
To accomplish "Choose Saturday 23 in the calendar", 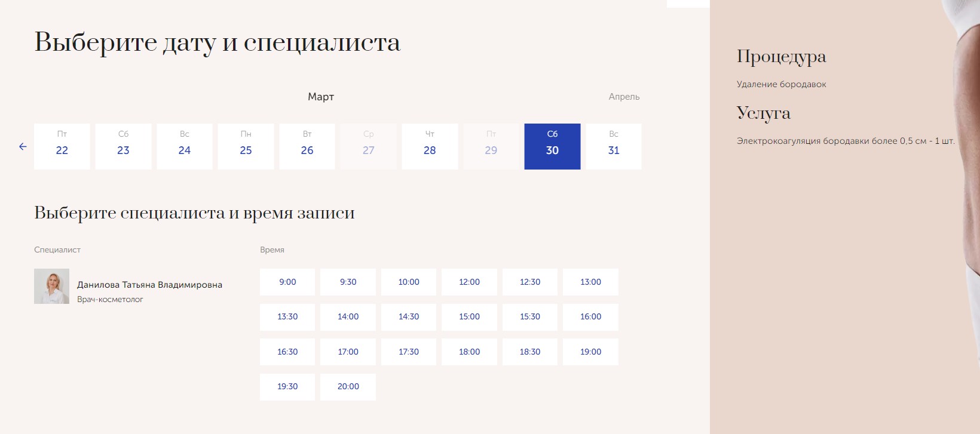I will pyautogui.click(x=123, y=146).
